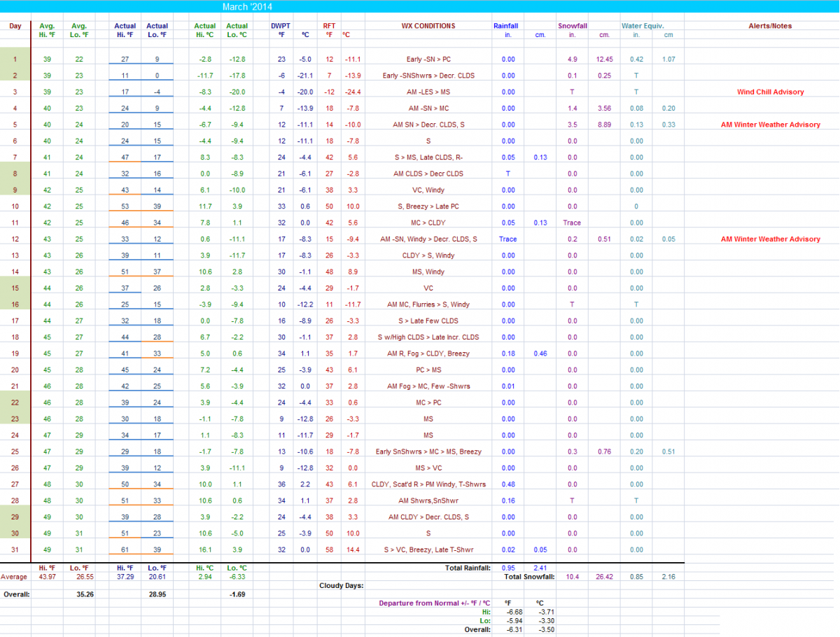Click total snowfall cm value 26.42
Image resolution: width=840 pixels, height=637 pixels.
coord(604,577)
